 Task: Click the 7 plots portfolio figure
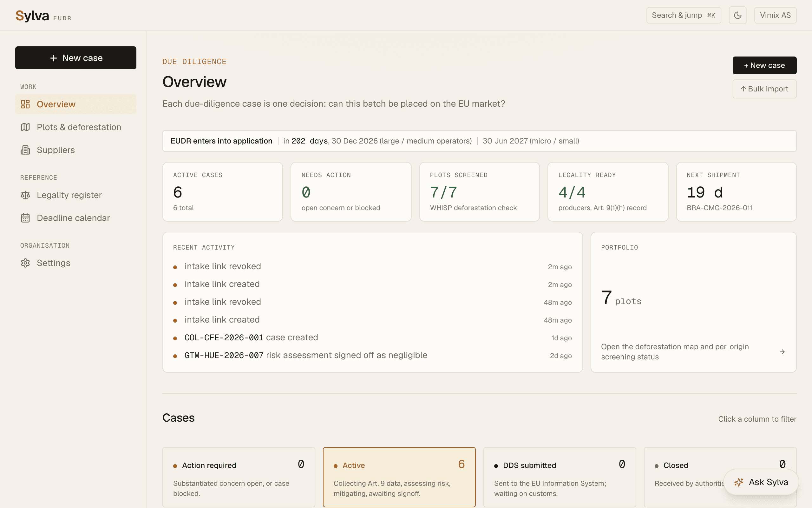pyautogui.click(x=621, y=298)
